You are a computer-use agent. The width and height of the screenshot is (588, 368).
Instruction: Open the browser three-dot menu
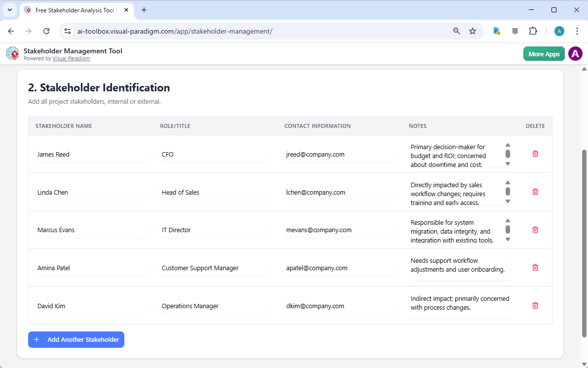click(577, 31)
